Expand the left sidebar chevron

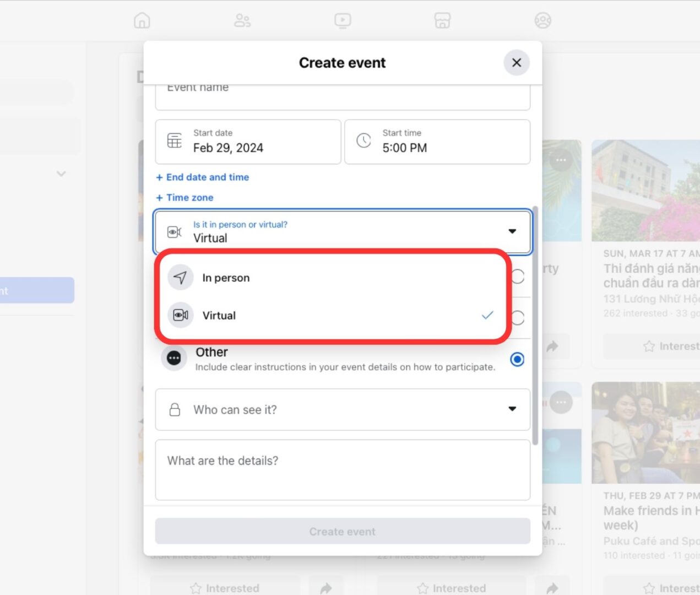click(x=61, y=174)
